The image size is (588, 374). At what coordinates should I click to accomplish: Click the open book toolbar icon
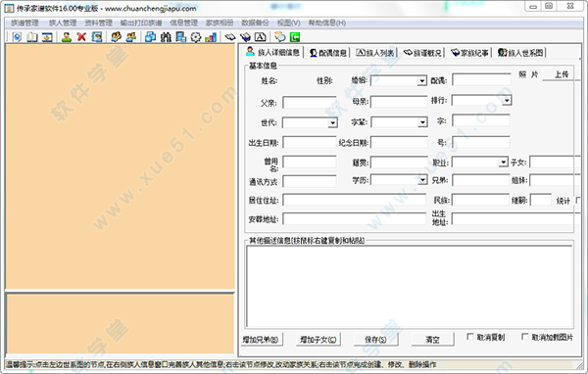[32, 37]
